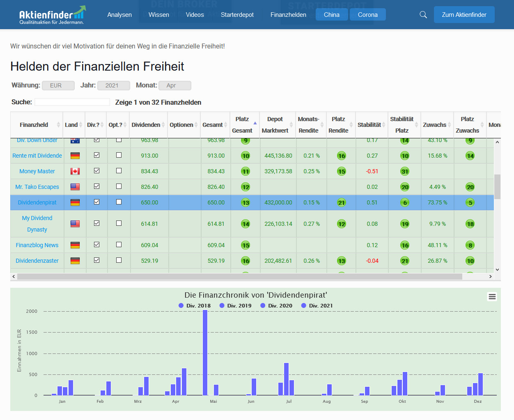Sort table by Finanzheld column
The image size is (514, 420).
coord(37,125)
